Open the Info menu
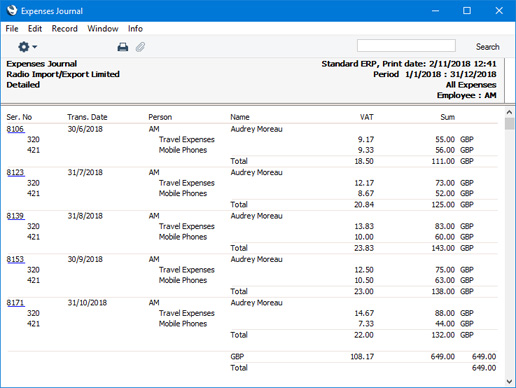The width and height of the screenshot is (516, 388). [135, 29]
